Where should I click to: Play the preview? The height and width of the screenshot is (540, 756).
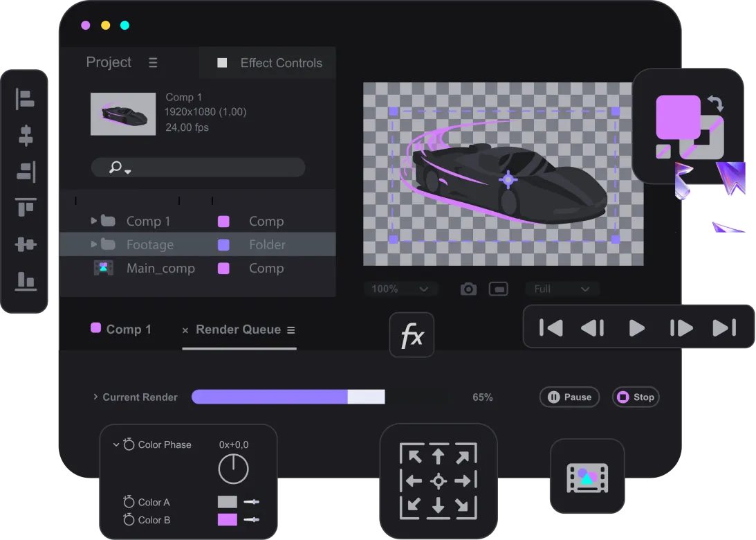click(x=636, y=327)
